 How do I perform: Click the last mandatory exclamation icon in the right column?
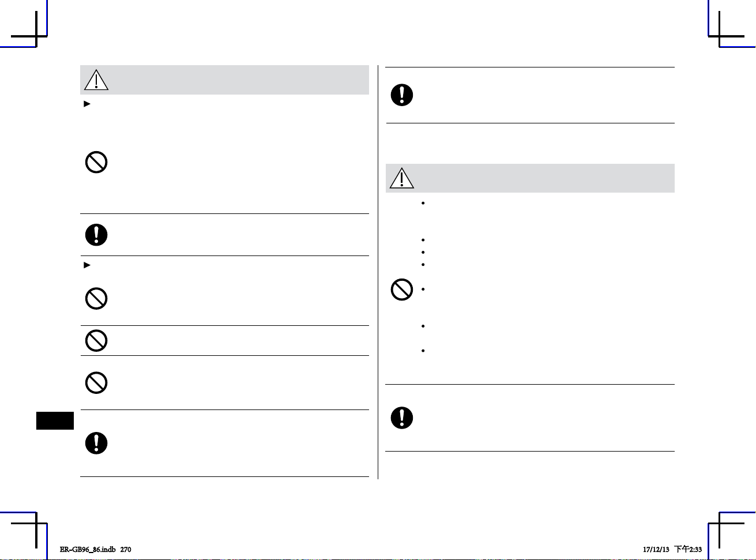coord(402,418)
